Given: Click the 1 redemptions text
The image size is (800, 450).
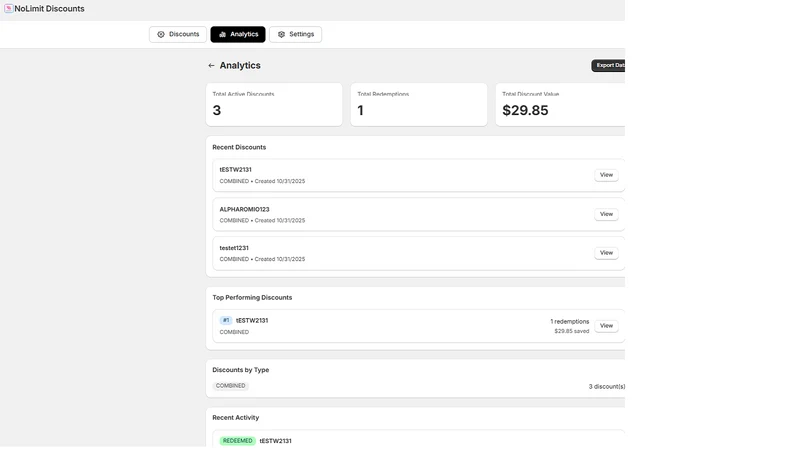Looking at the screenshot, I should click(x=569, y=321).
